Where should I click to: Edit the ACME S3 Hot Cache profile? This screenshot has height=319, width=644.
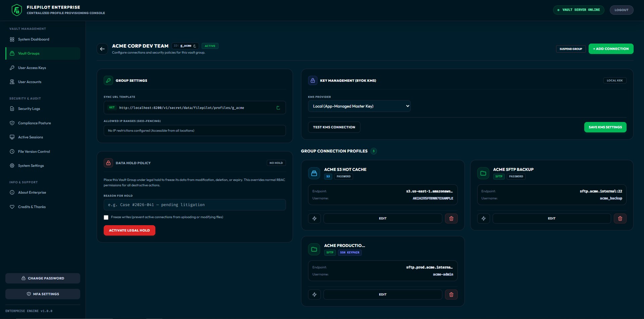tap(383, 218)
